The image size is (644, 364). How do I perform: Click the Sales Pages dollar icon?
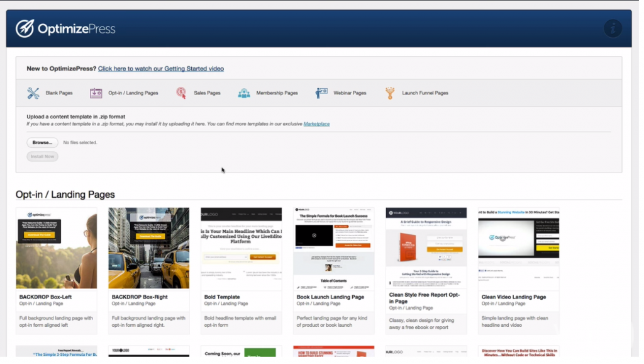(x=180, y=92)
